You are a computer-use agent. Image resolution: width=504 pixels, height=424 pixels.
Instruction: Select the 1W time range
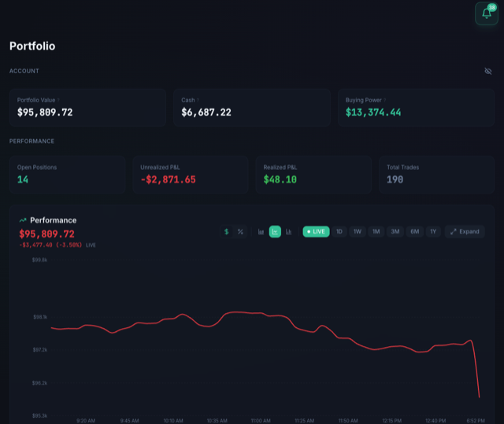click(358, 232)
